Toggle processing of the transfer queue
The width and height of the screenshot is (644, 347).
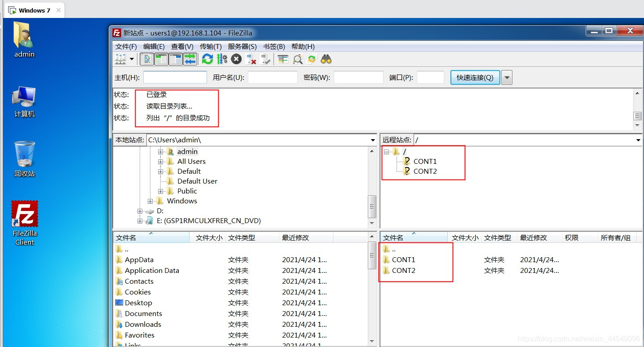tap(222, 59)
